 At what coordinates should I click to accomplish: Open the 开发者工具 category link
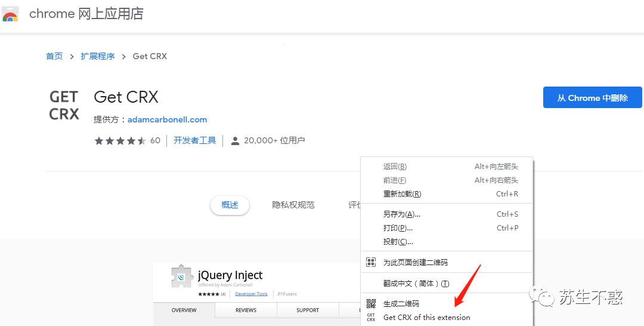point(194,140)
